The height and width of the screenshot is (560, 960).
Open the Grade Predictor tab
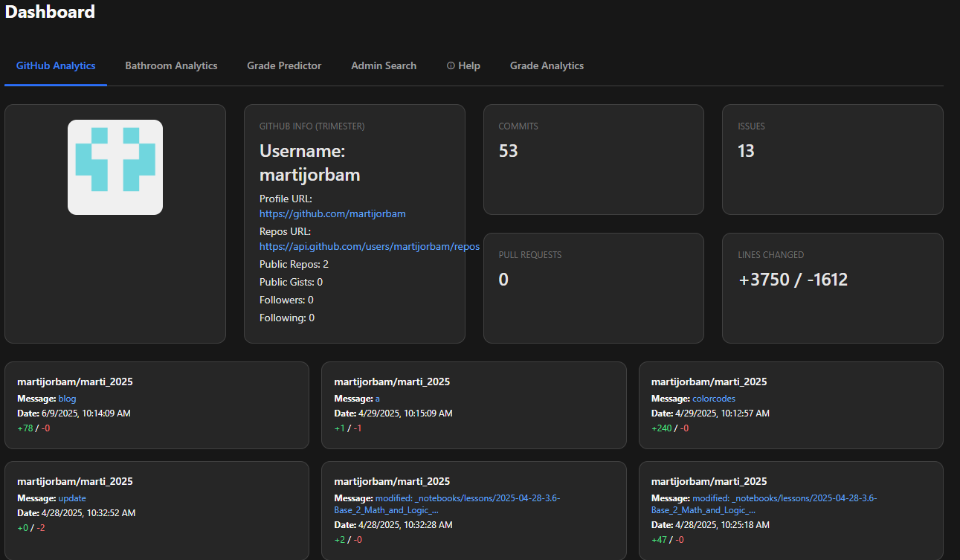[x=284, y=65]
